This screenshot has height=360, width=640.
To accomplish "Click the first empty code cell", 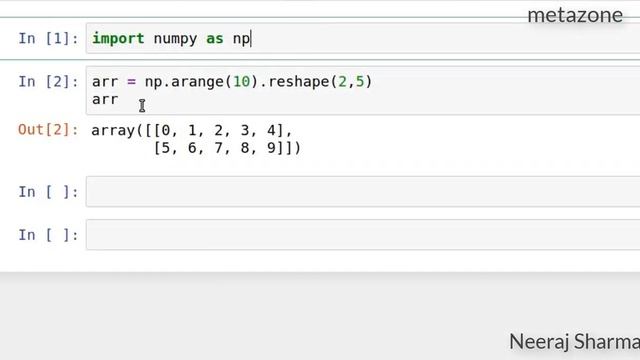I will (363, 191).
